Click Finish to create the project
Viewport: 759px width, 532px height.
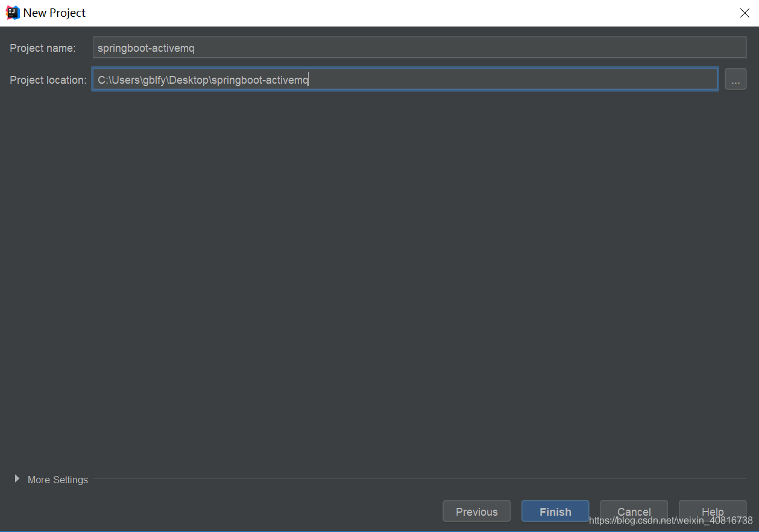click(555, 511)
